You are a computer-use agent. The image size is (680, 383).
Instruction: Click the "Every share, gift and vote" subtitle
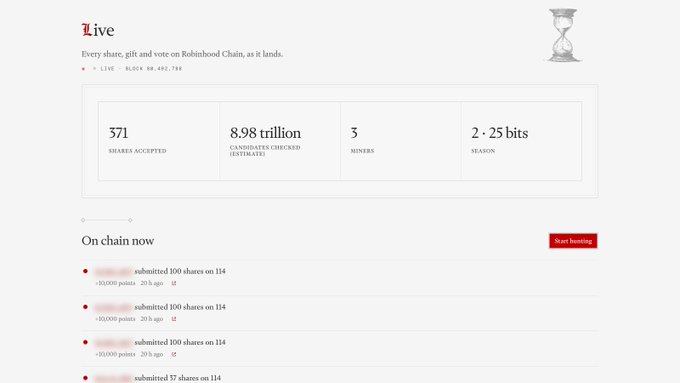coord(182,54)
